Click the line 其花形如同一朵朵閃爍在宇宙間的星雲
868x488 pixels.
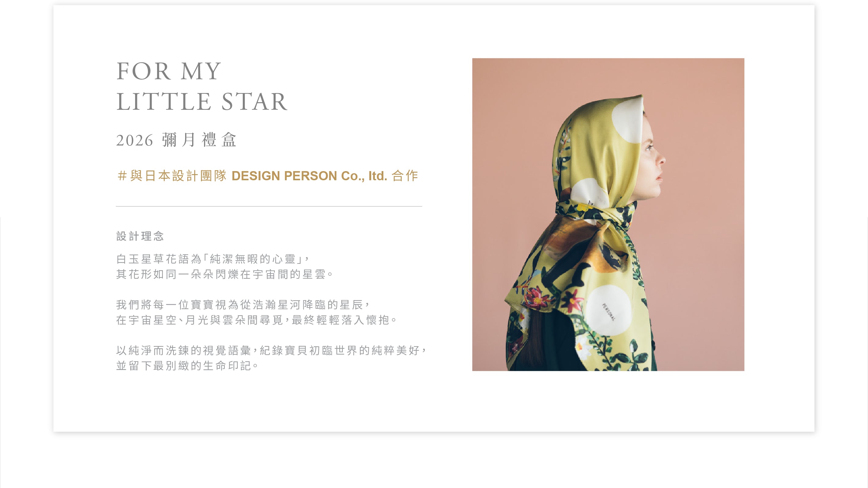(224, 274)
